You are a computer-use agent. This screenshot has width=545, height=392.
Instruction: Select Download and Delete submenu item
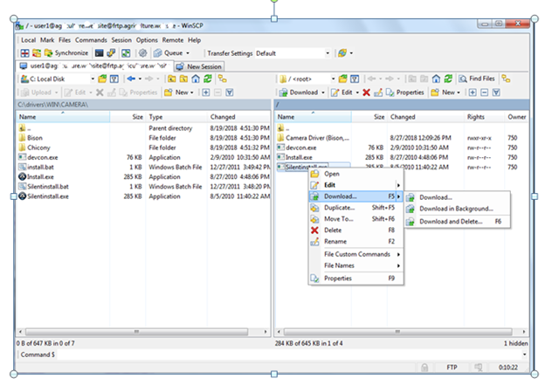pos(457,222)
